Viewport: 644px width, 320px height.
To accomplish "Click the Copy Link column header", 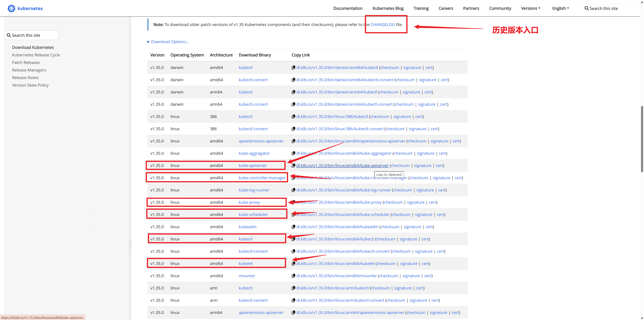I will pyautogui.click(x=301, y=55).
